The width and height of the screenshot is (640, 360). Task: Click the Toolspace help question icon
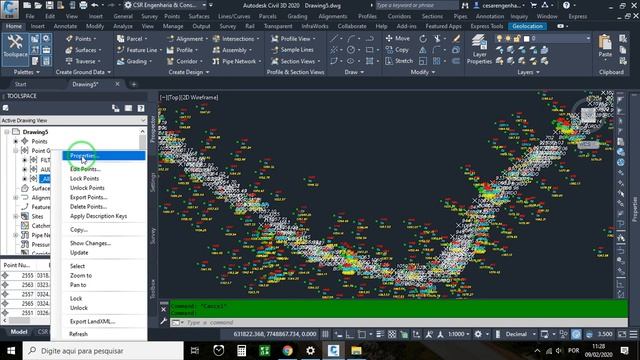pos(141,108)
